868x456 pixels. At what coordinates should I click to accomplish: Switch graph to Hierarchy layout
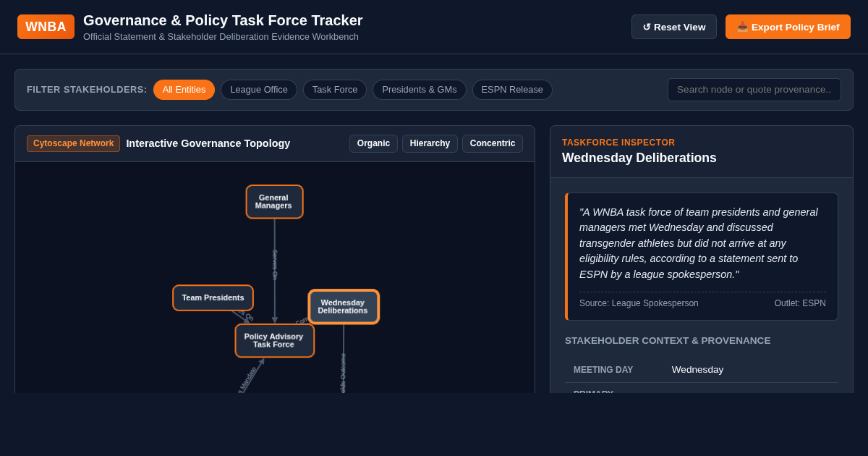430,143
